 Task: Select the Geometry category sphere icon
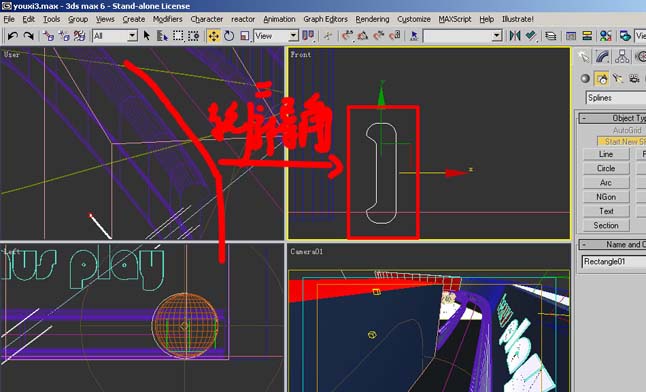585,78
